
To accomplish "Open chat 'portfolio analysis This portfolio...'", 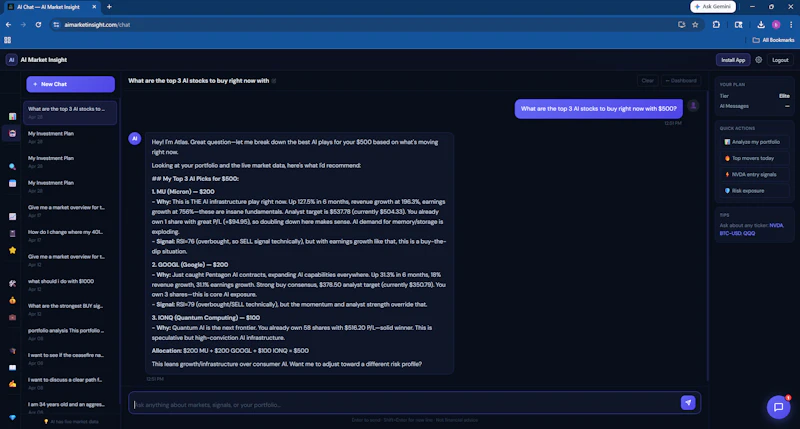I will [x=70, y=334].
